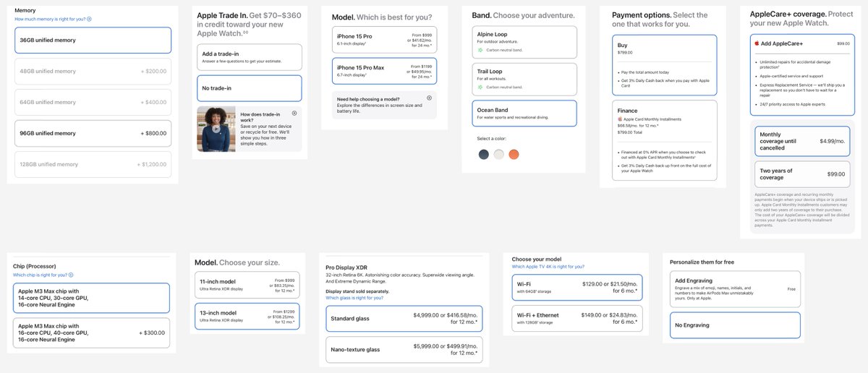Select the Trail Loop band
Screen dimensions: 868x373
coord(524,78)
